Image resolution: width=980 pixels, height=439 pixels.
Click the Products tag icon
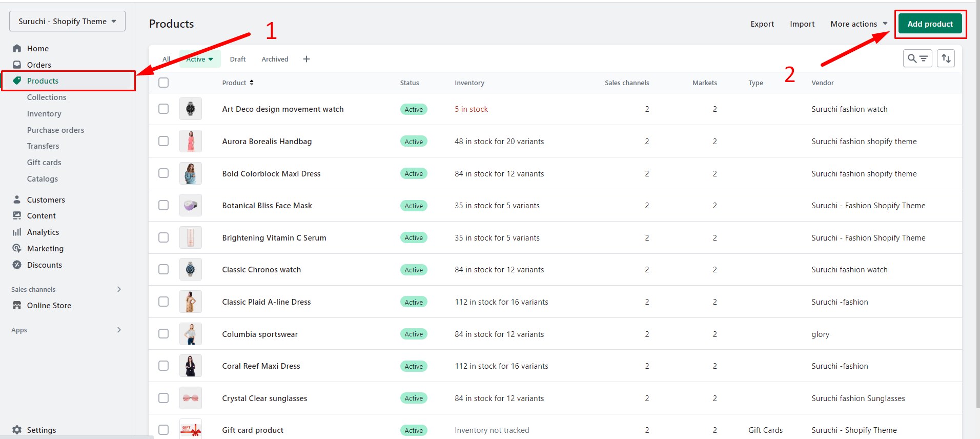pyautogui.click(x=17, y=81)
